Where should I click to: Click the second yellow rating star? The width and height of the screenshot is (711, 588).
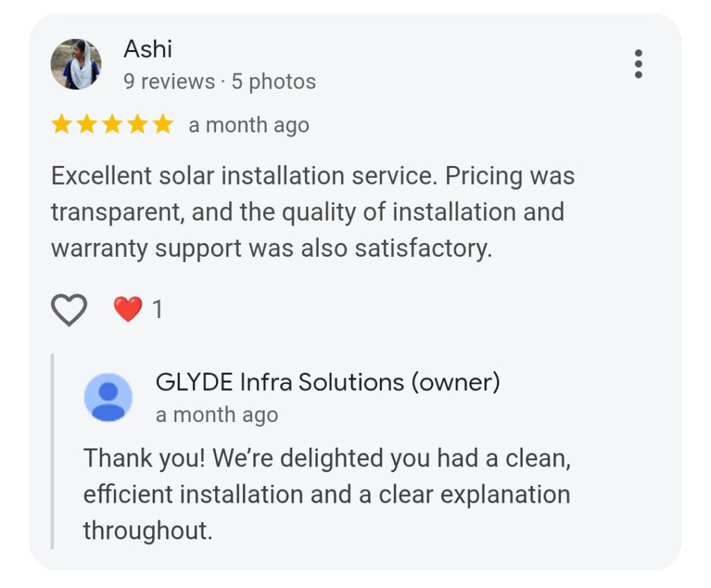pyautogui.click(x=87, y=124)
